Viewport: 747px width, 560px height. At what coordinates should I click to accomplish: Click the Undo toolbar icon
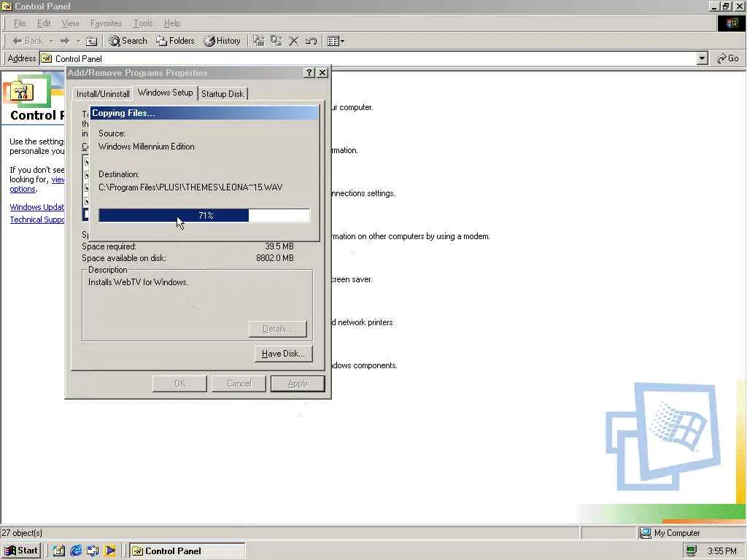(x=311, y=41)
